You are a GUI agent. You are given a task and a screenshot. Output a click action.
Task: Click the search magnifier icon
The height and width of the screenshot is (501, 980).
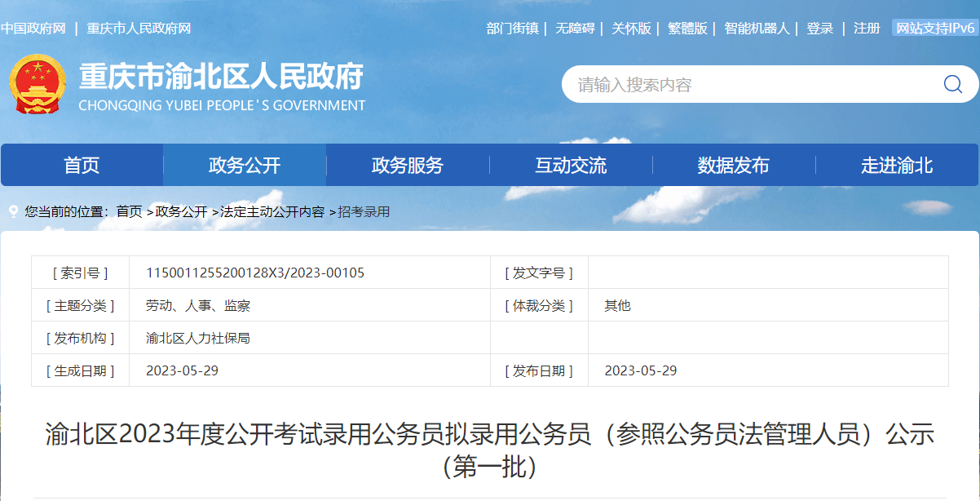tap(952, 84)
